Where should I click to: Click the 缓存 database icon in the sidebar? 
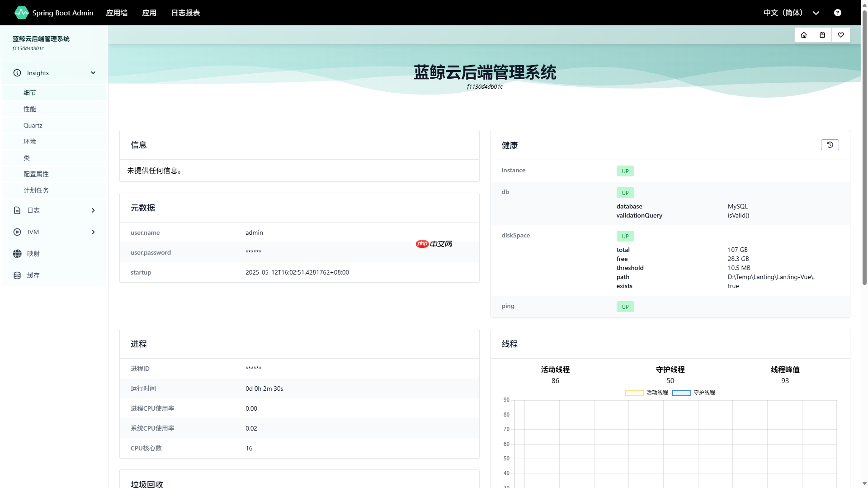coord(17,275)
